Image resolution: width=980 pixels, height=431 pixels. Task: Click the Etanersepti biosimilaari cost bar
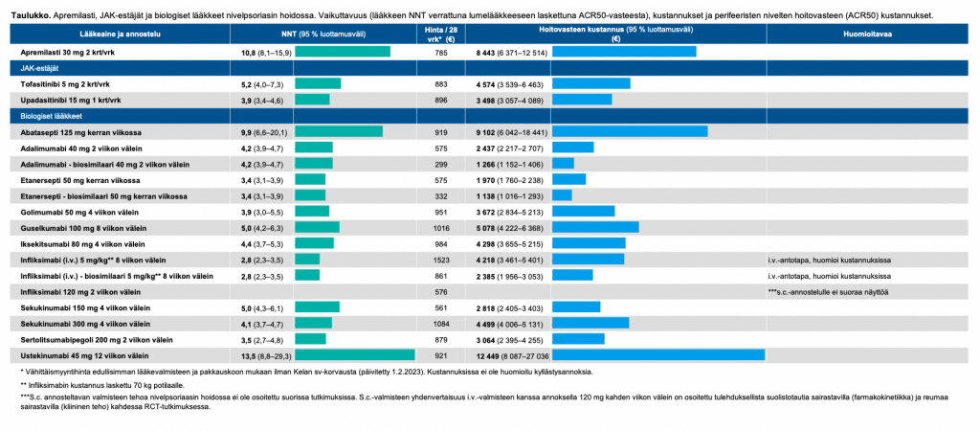coord(562,195)
